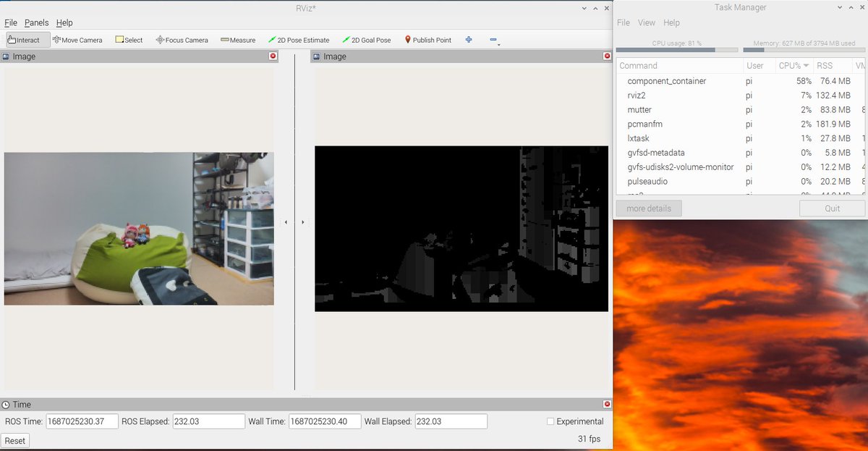
Task: Click the left Image panel icon
Action: [x=6, y=56]
